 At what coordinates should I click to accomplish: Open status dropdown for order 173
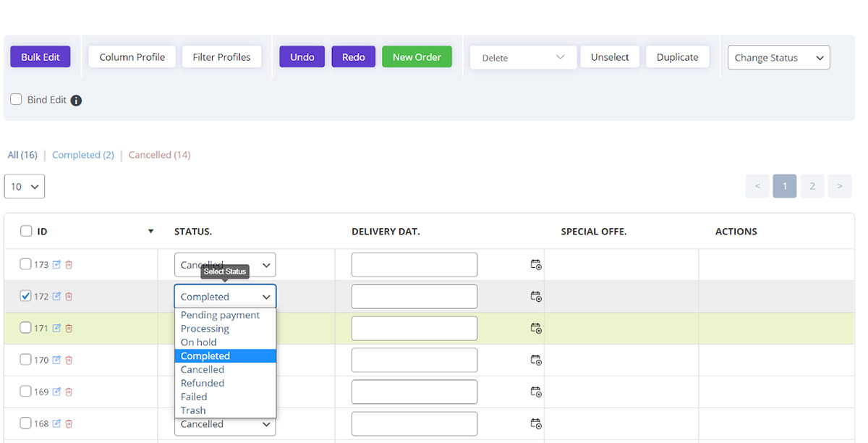(x=225, y=265)
